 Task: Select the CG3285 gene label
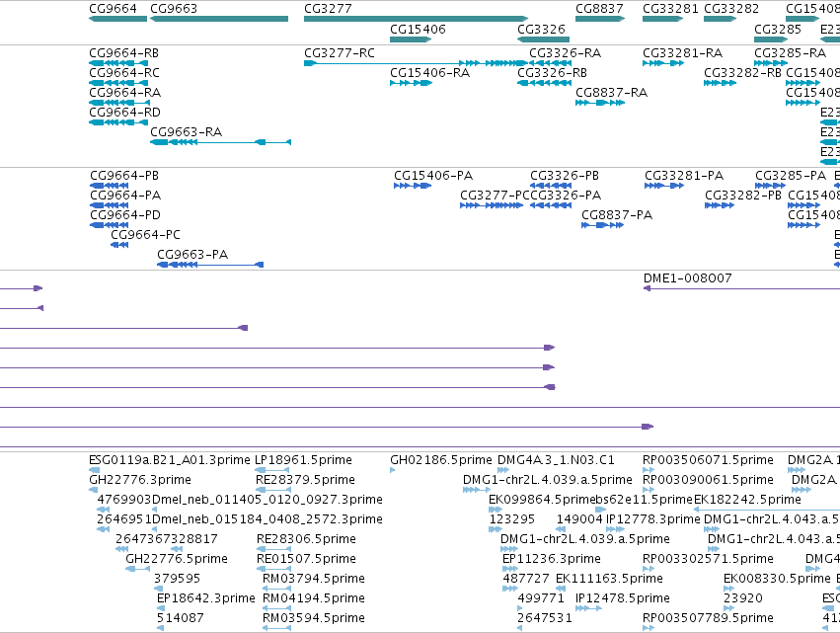click(x=778, y=29)
